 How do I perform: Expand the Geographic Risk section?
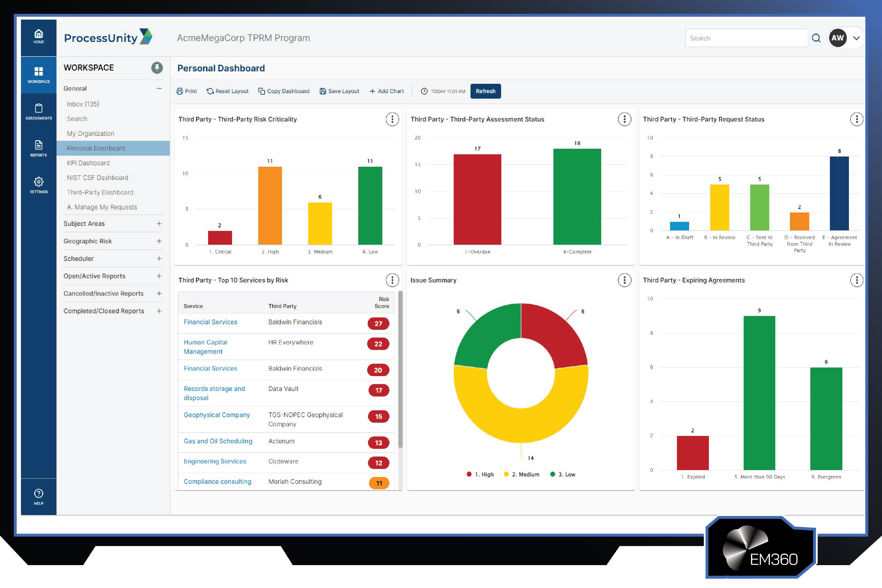[x=159, y=241]
